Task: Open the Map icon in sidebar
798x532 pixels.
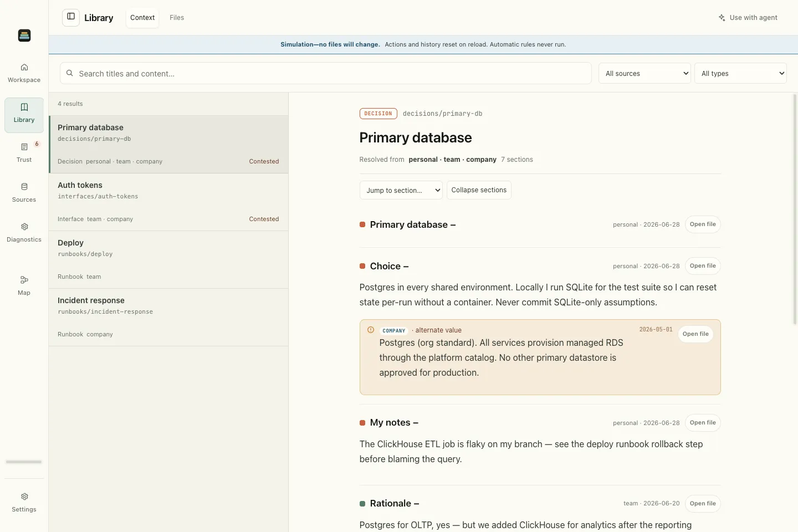Action: point(24,280)
